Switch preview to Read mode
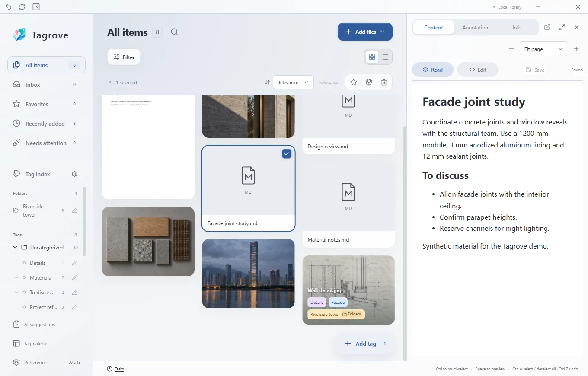The height and width of the screenshot is (376, 588). click(433, 70)
